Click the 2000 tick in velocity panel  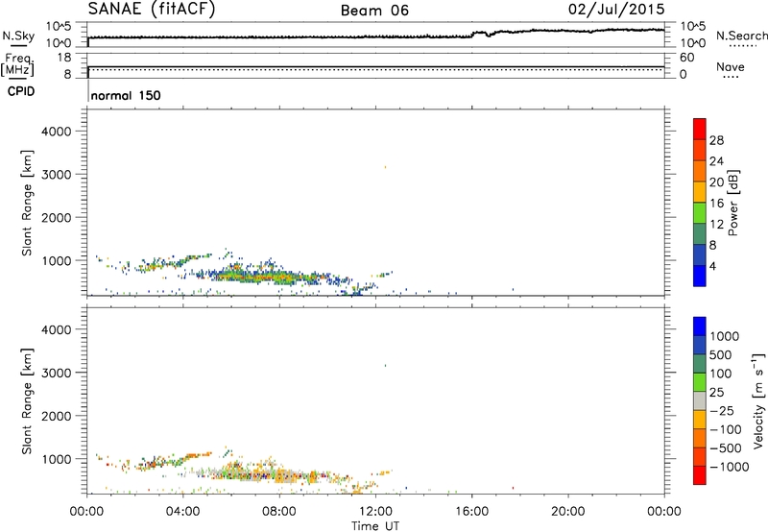57,416
